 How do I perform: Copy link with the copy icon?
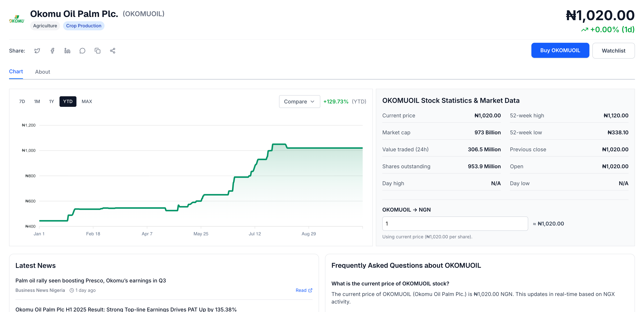coord(98,51)
